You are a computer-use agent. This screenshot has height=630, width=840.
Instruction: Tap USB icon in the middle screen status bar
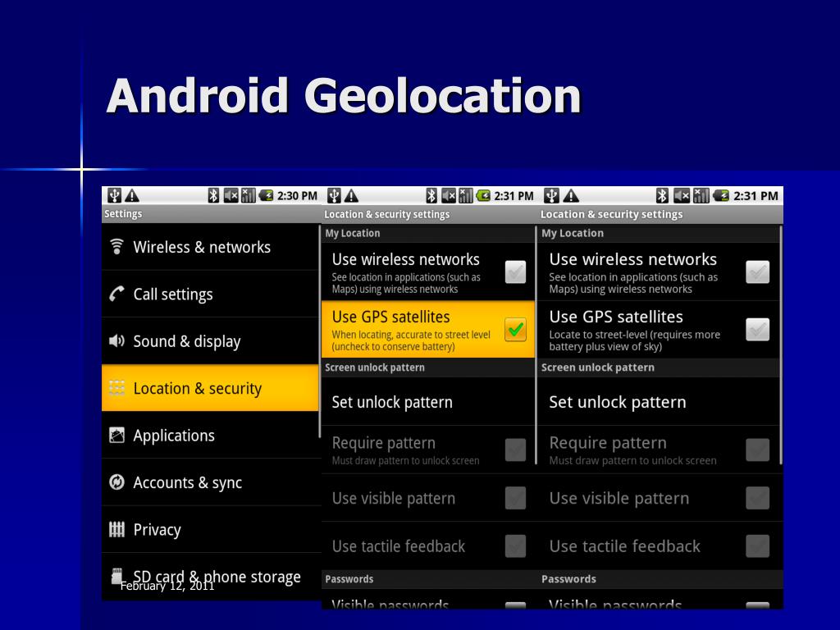(334, 195)
